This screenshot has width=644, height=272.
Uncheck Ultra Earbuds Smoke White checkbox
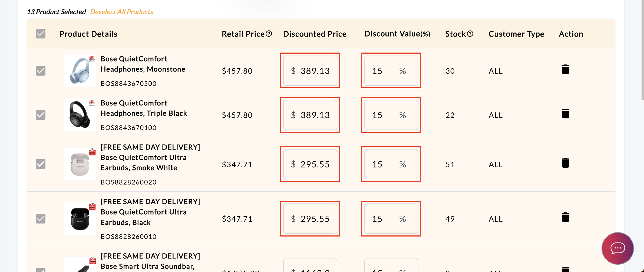coord(41,164)
